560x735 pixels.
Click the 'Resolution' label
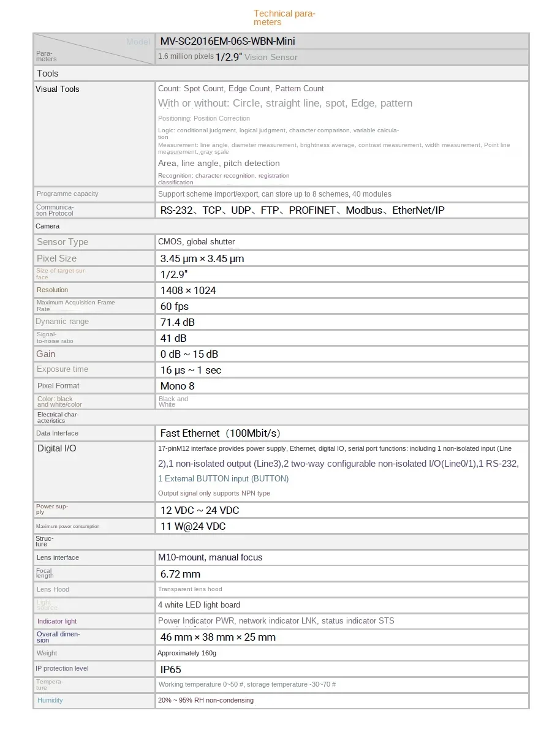52,290
